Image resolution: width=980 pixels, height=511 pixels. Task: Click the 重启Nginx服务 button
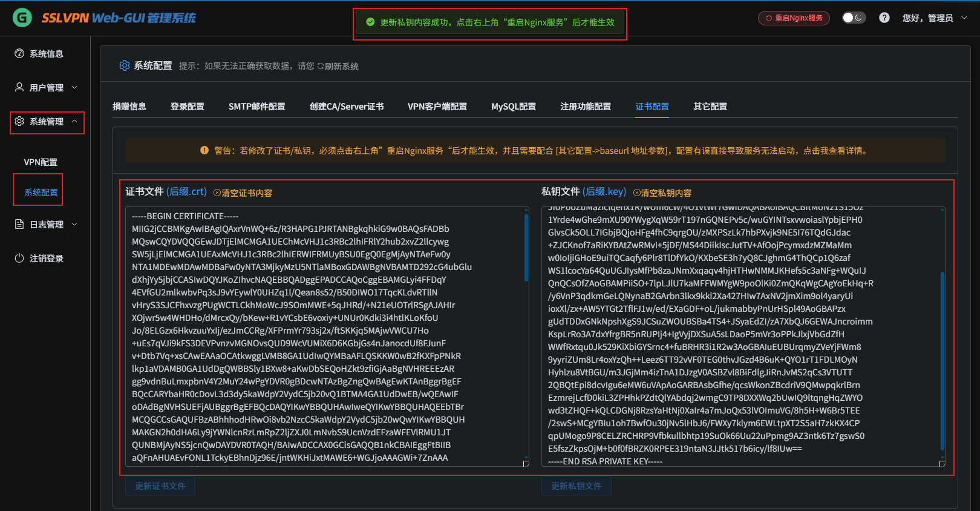click(x=794, y=18)
